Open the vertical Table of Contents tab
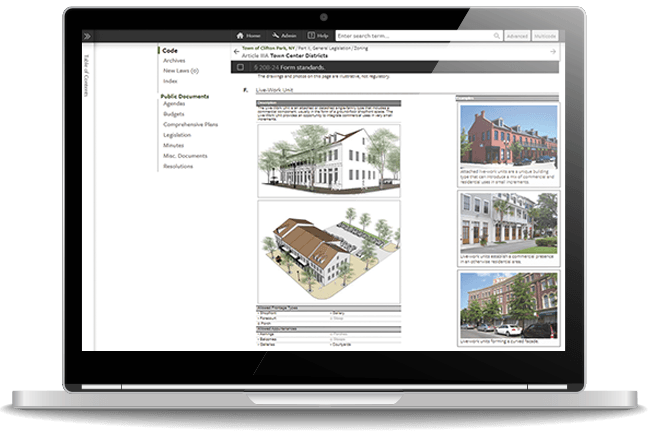 pyautogui.click(x=86, y=75)
